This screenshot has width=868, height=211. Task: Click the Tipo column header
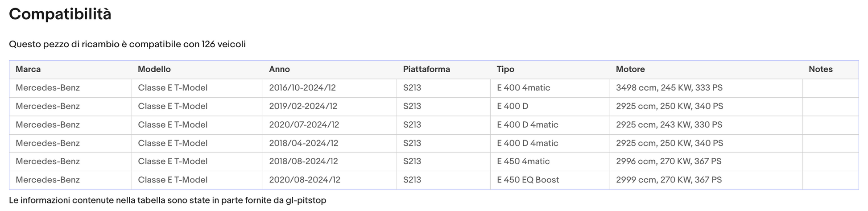[550, 70]
